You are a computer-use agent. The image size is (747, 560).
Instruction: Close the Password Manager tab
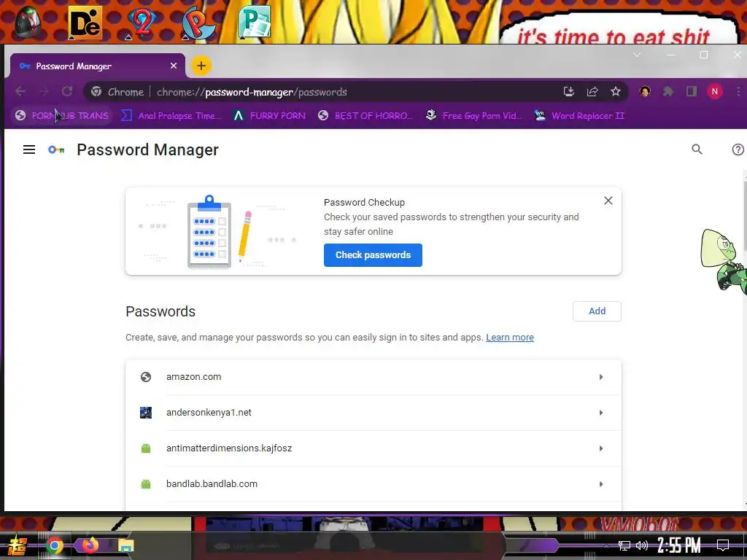174,66
